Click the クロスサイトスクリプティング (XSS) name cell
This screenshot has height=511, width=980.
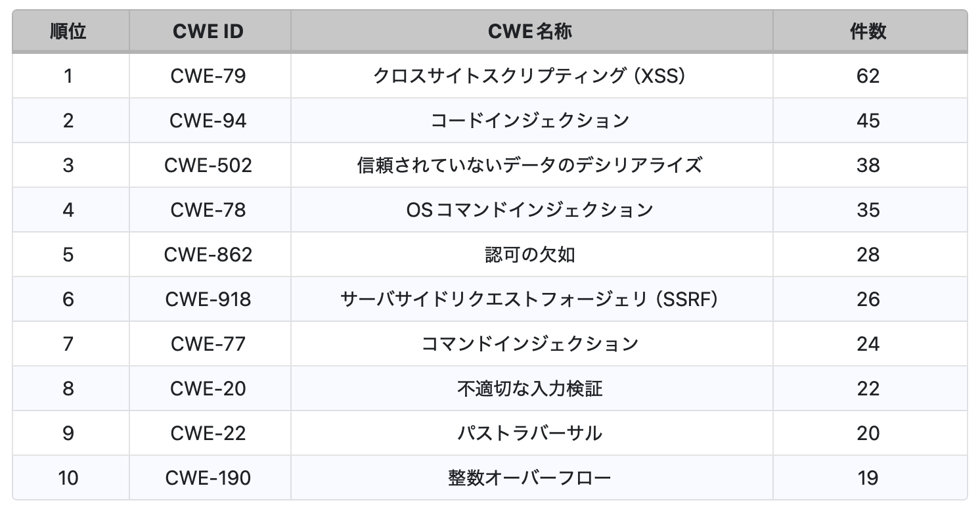tap(530, 76)
